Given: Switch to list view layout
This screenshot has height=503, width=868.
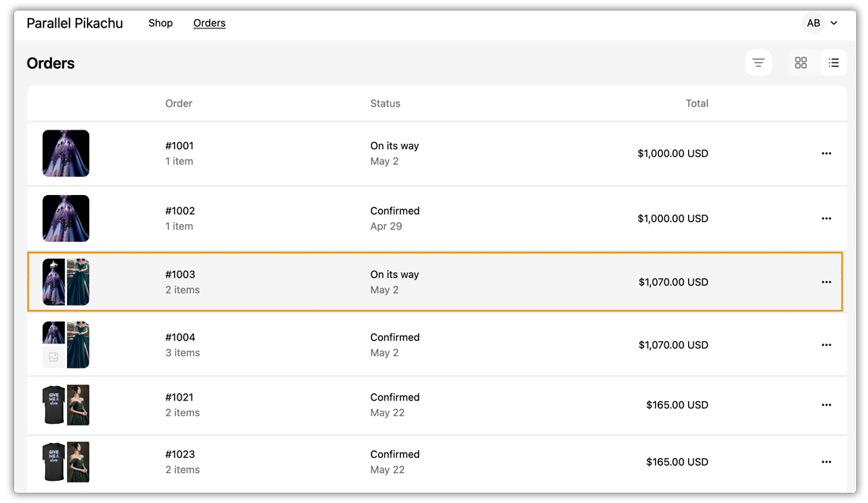Looking at the screenshot, I should 833,62.
